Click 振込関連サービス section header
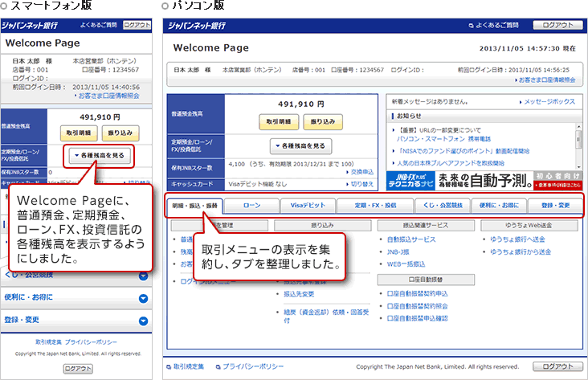Viewport: 588px width, 380px height. (426, 226)
